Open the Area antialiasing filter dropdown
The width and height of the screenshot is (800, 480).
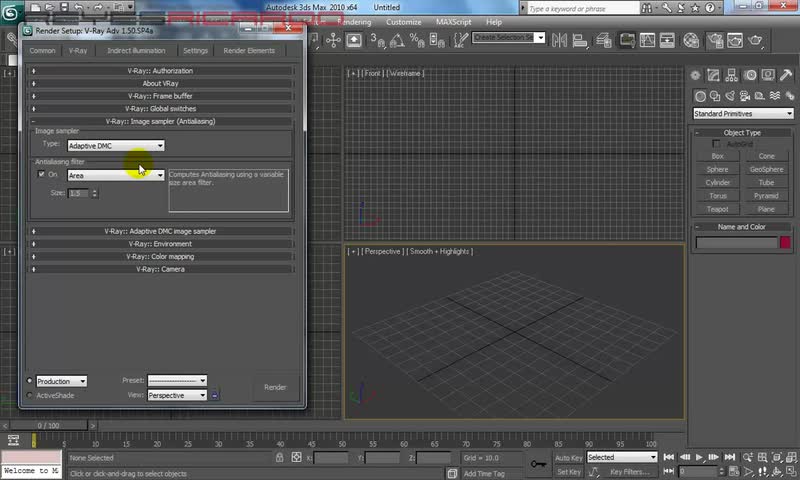116,175
